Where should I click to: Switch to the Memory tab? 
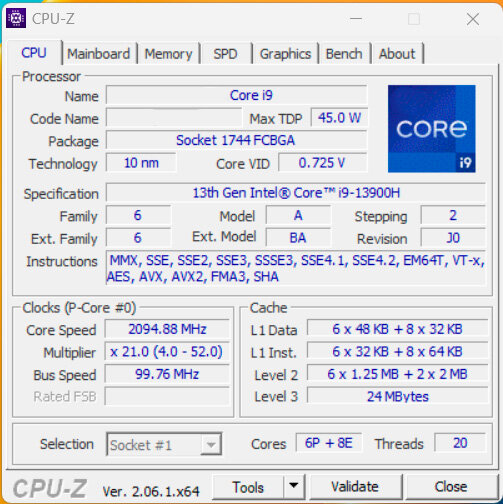point(168,54)
